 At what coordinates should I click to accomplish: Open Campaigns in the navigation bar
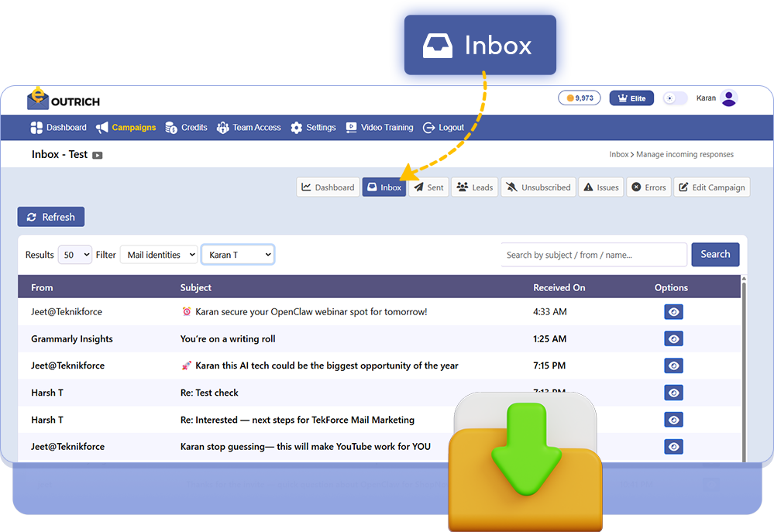click(126, 128)
